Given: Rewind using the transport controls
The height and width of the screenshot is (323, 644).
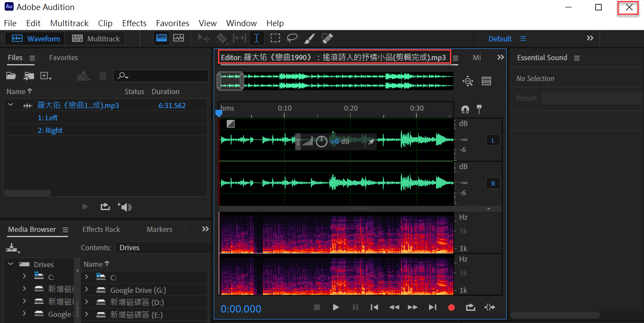Looking at the screenshot, I should [x=394, y=307].
